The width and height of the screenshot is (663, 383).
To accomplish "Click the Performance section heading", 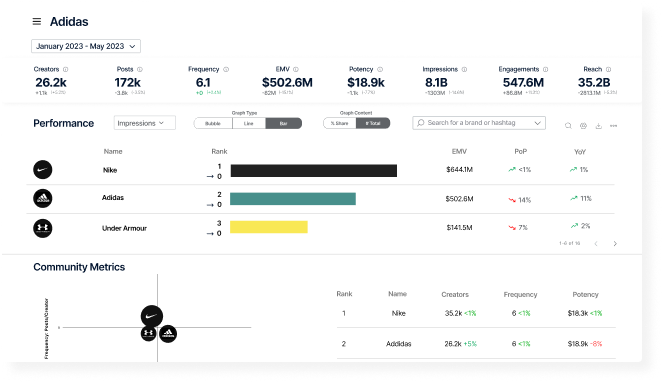I will (63, 123).
